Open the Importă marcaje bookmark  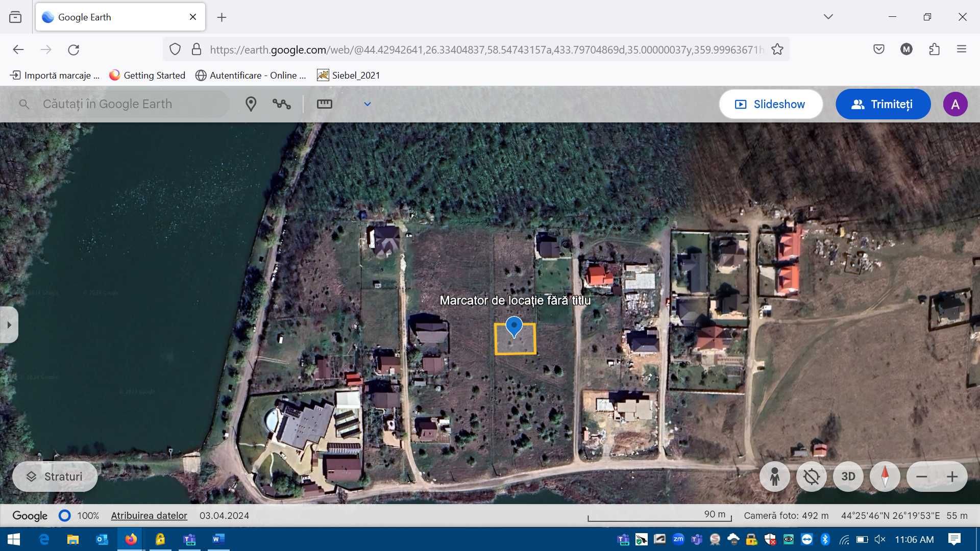(x=55, y=76)
